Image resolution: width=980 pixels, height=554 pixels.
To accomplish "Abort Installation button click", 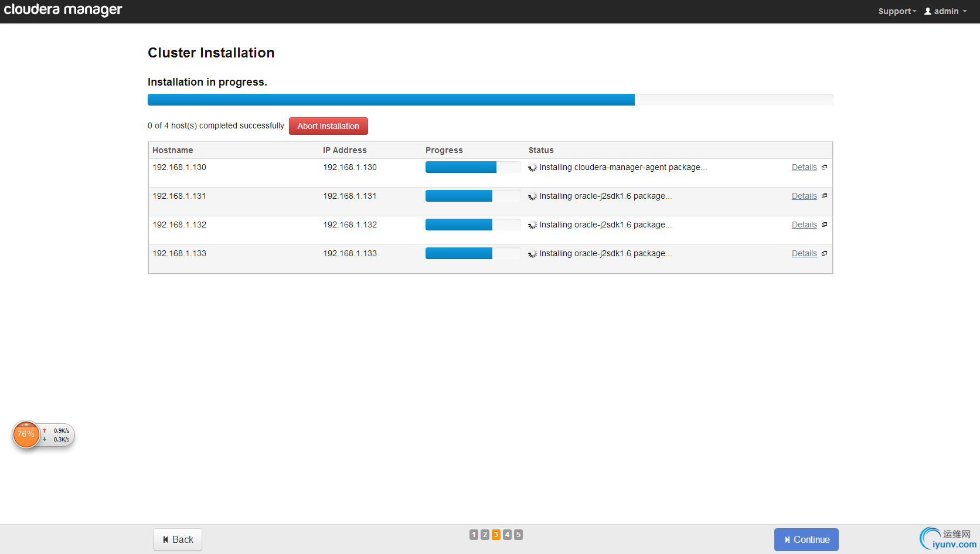I will click(x=328, y=126).
